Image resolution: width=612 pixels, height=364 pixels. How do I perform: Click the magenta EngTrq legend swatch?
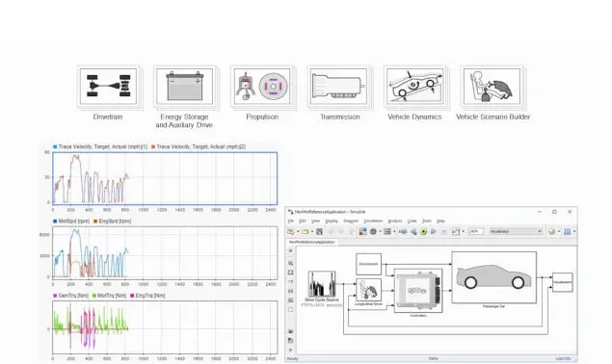(x=132, y=296)
